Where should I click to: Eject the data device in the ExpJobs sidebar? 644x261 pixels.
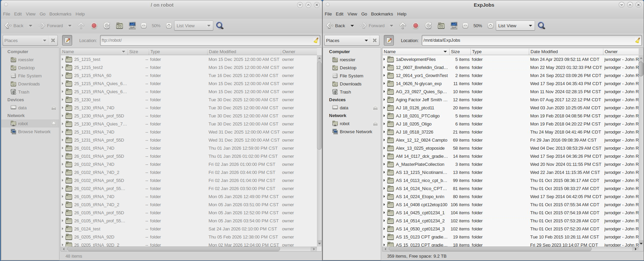(375, 108)
